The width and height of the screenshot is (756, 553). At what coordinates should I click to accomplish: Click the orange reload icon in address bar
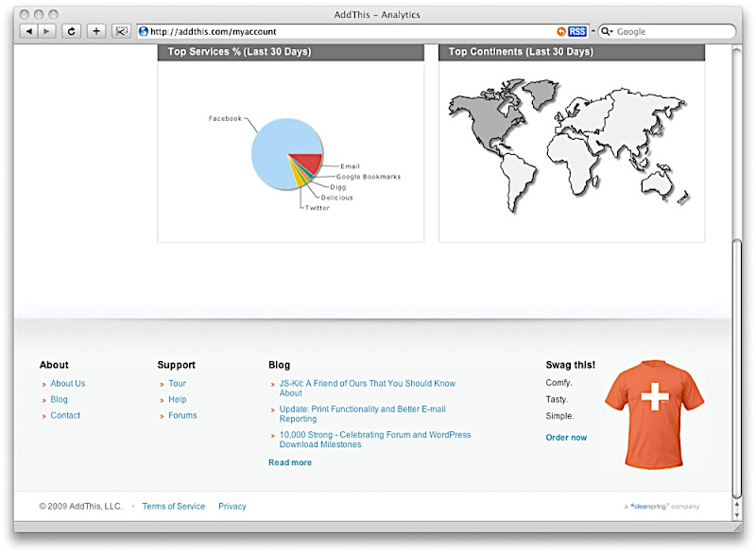pyautogui.click(x=561, y=31)
